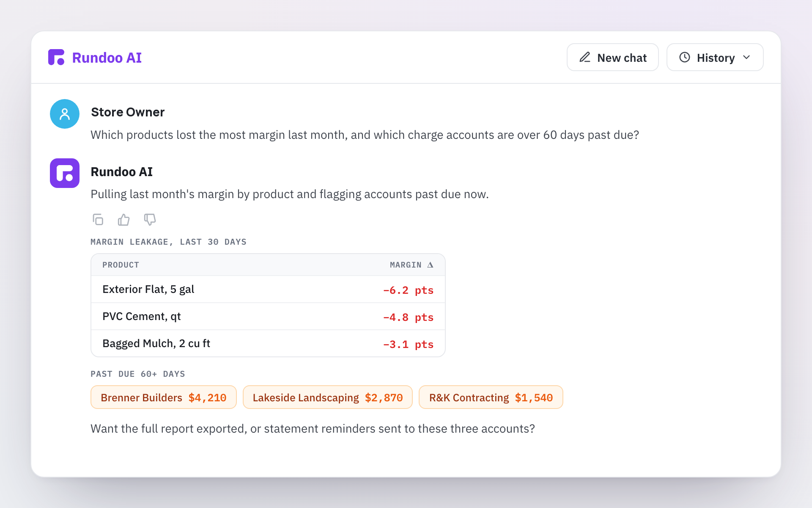Give the response a thumbs up

click(x=124, y=220)
